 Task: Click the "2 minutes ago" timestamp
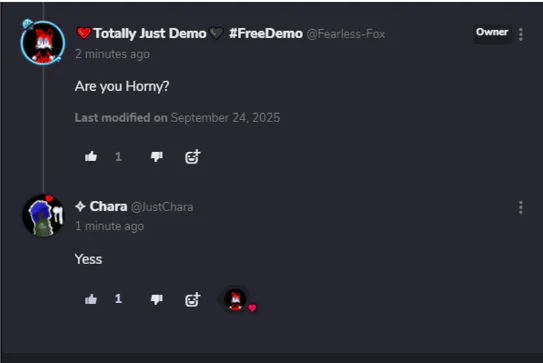[x=113, y=54]
